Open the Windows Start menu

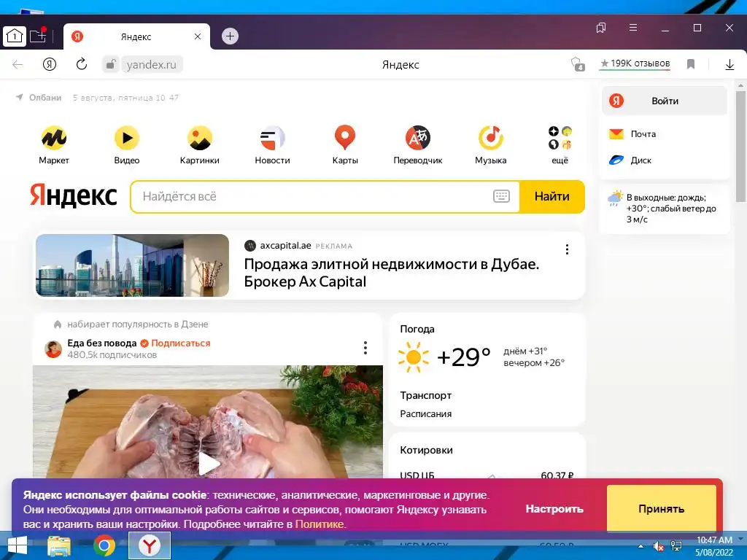18,545
